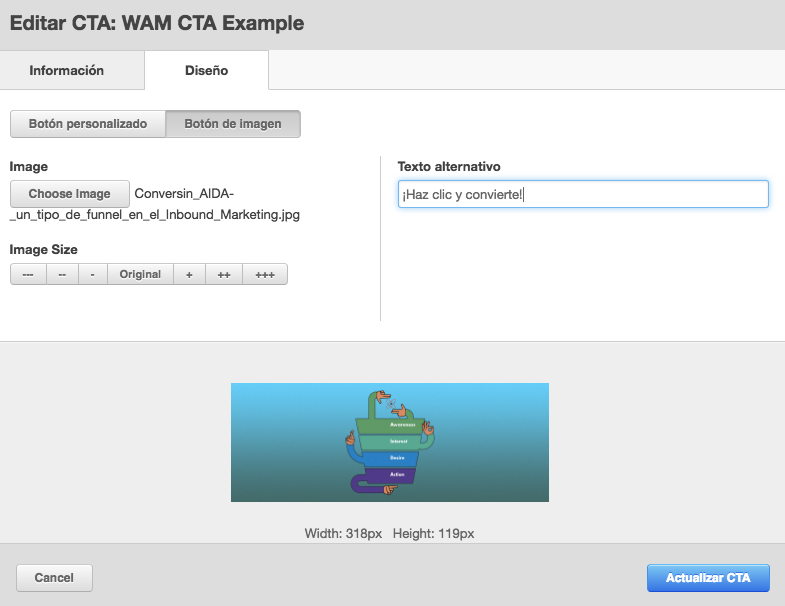The height and width of the screenshot is (606, 785).
Task: Click the Choose Image button
Action: pos(69,194)
